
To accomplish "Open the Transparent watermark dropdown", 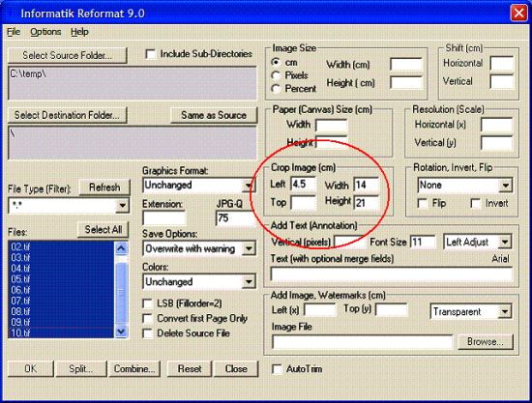I will (505, 311).
